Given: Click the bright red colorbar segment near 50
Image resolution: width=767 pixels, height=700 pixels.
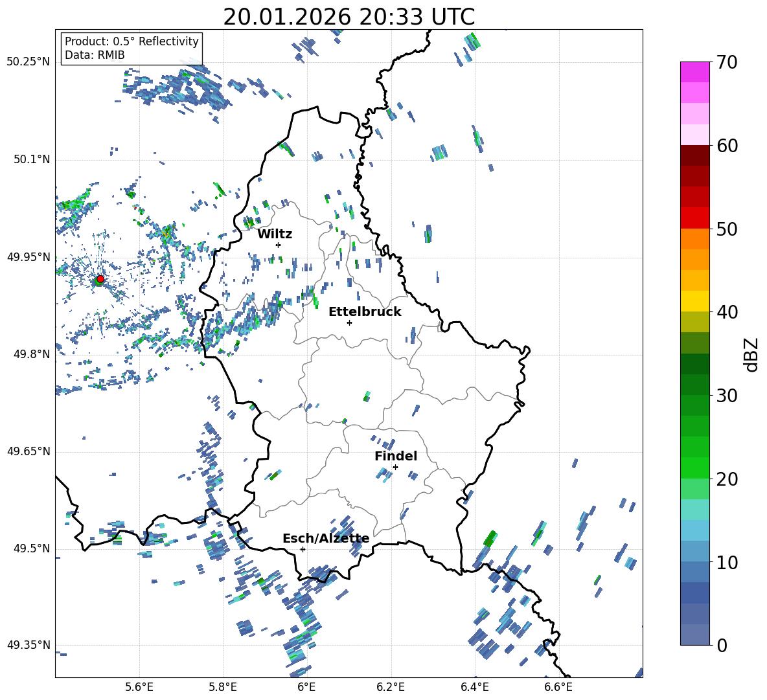Looking at the screenshot, I should click(x=695, y=218).
